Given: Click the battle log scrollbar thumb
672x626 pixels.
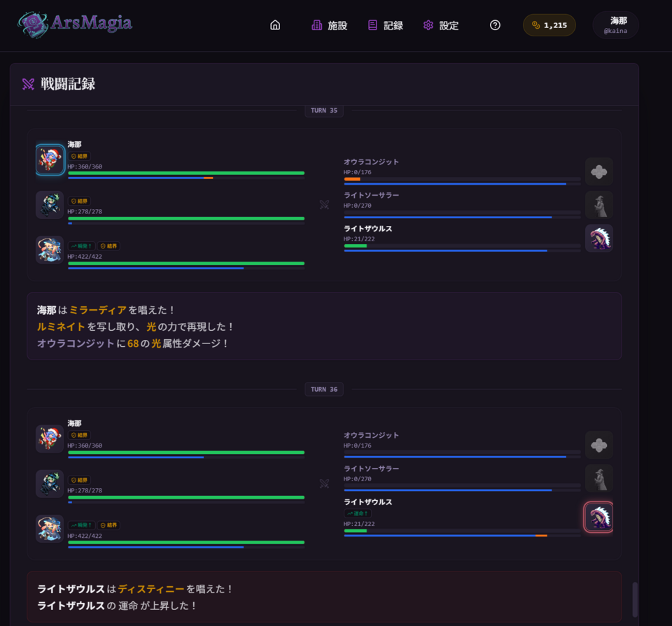Looking at the screenshot, I should pos(635,599).
